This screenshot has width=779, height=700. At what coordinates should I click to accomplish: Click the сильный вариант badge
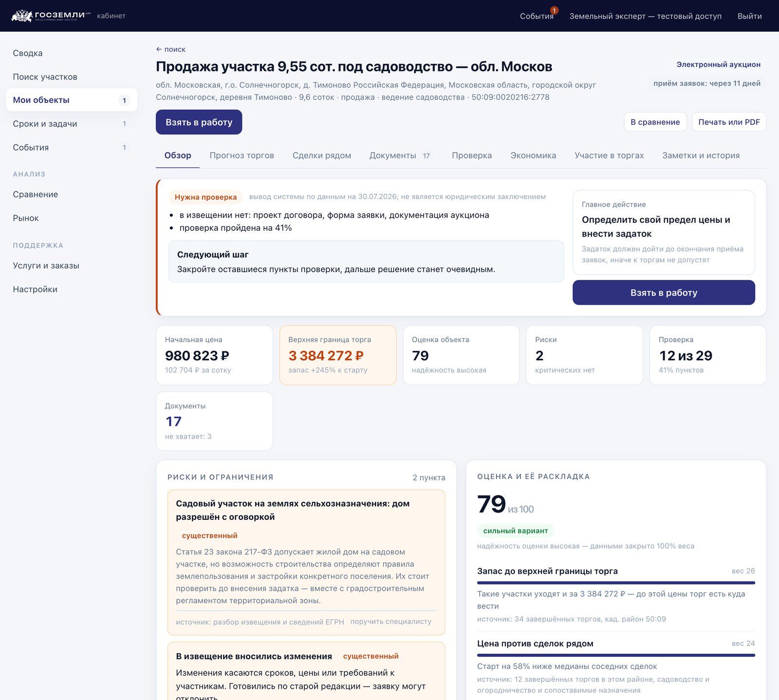click(x=515, y=531)
